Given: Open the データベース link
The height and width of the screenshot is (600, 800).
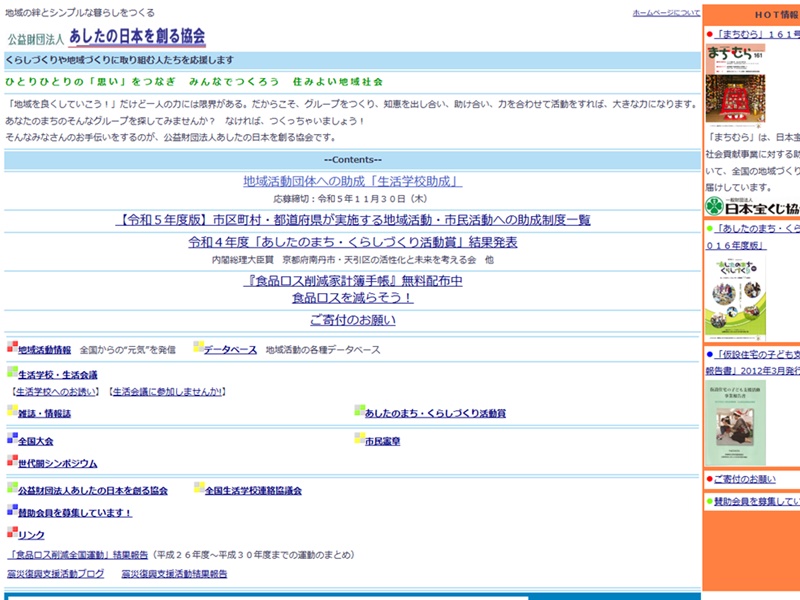Looking at the screenshot, I should (230, 350).
